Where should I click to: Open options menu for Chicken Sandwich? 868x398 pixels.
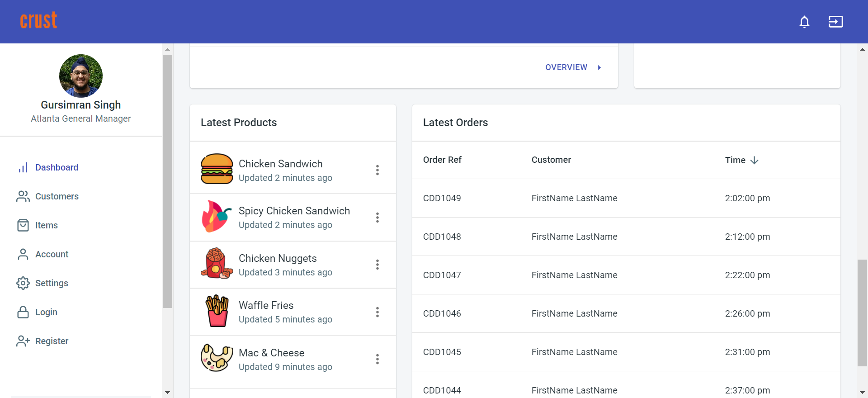pos(377,170)
